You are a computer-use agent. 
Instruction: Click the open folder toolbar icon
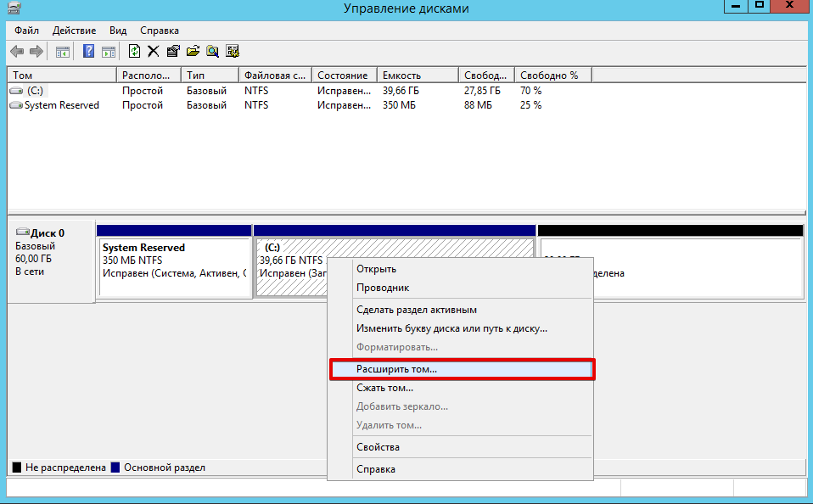pyautogui.click(x=193, y=51)
